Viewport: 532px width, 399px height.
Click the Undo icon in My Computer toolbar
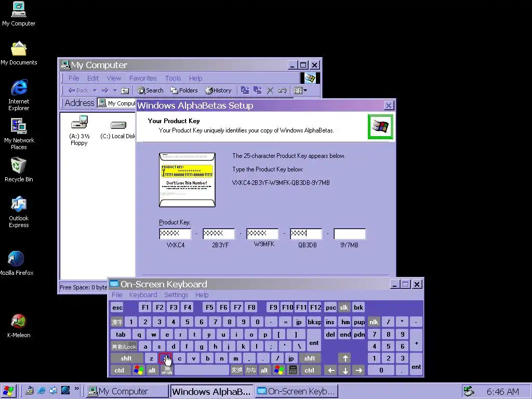(x=282, y=90)
